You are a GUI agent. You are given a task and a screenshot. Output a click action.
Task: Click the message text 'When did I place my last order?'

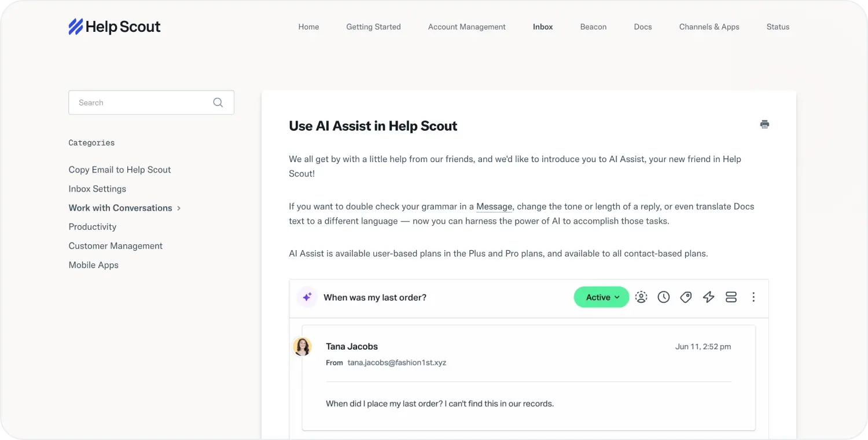(384, 403)
